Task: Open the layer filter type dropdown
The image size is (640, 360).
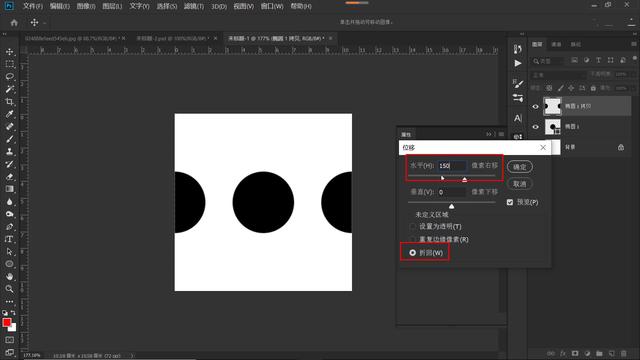Action: pos(548,61)
